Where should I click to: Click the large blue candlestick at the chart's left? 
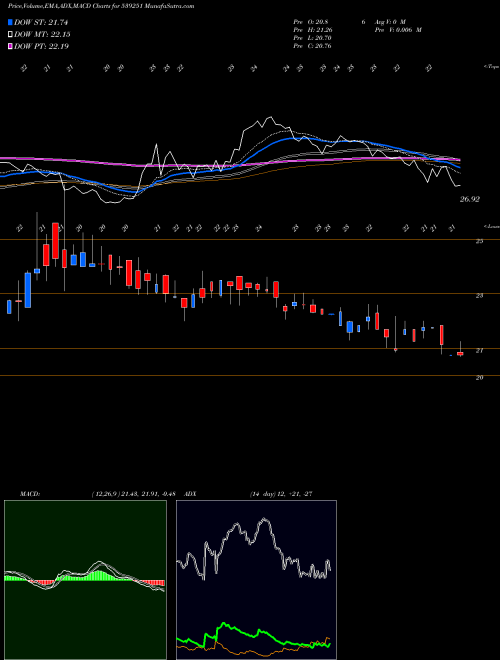pyautogui.click(x=28, y=290)
